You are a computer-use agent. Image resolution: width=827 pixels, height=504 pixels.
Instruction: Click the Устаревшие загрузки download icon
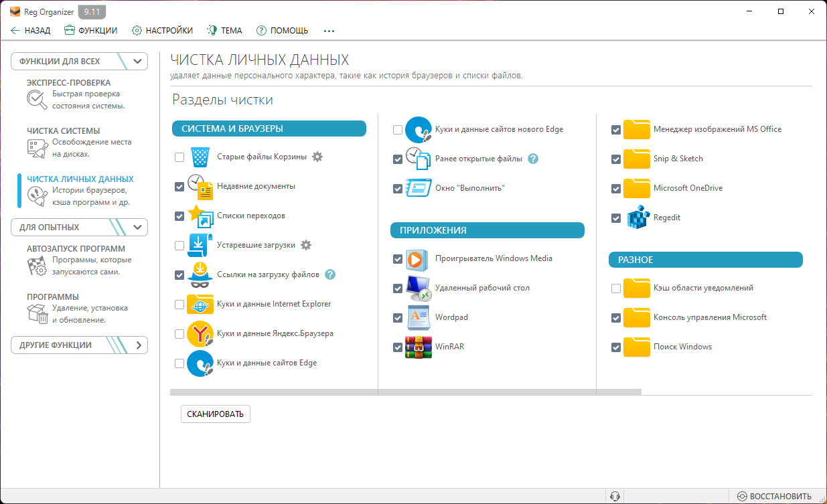pos(200,246)
